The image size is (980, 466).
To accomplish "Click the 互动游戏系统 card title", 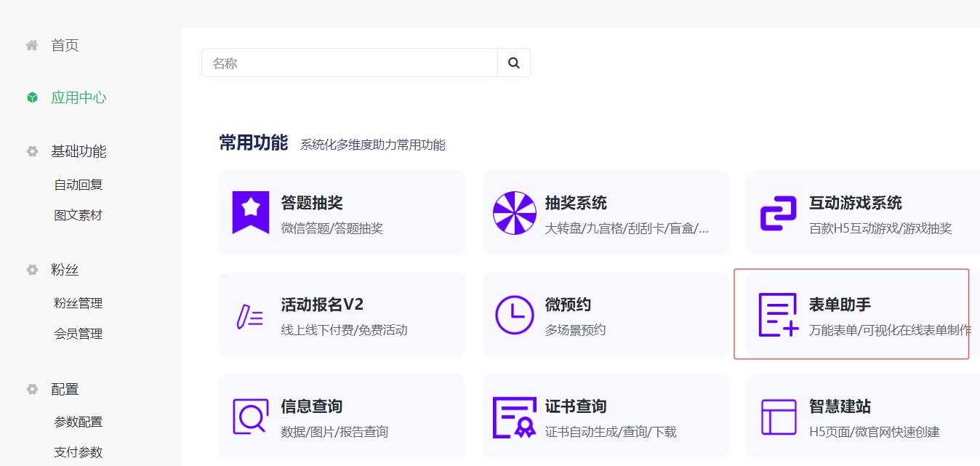I will [856, 203].
